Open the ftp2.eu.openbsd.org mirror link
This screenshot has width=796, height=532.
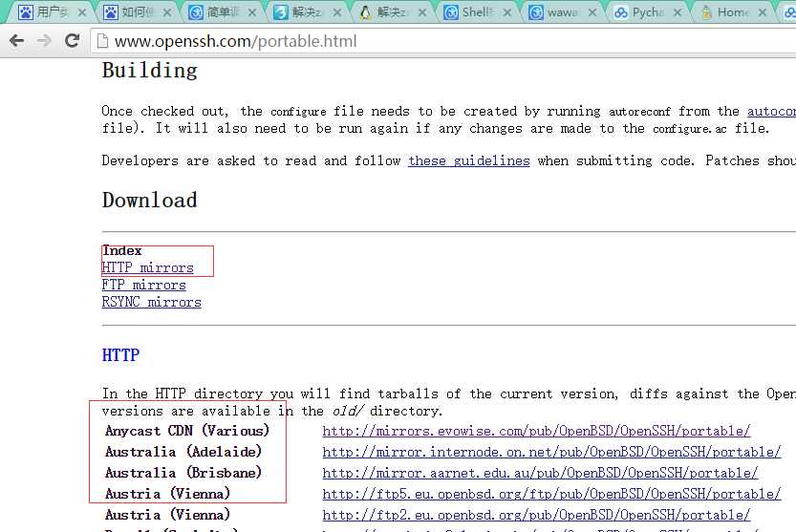click(536, 515)
